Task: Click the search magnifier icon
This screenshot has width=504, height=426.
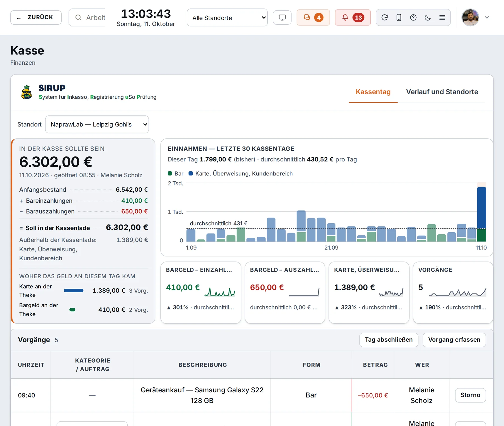Action: pyautogui.click(x=78, y=18)
